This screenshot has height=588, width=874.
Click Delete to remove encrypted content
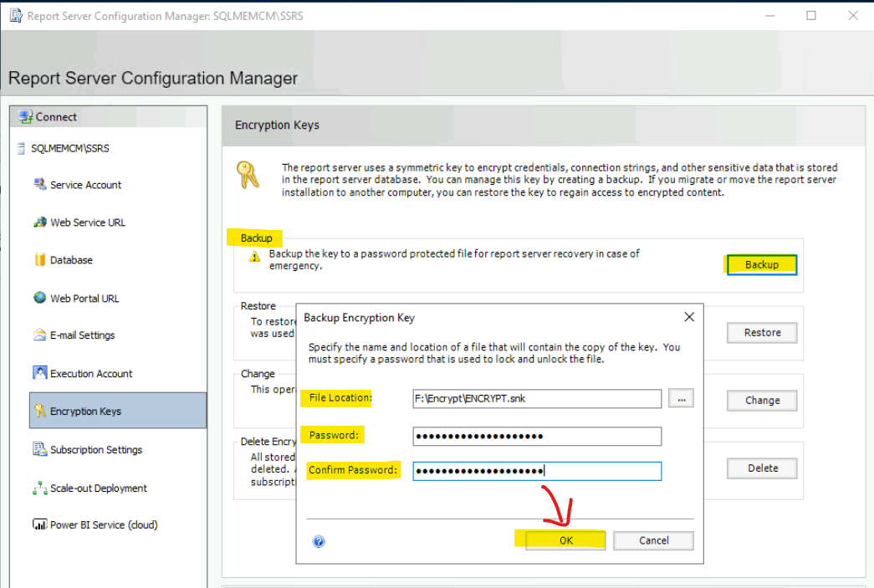760,468
